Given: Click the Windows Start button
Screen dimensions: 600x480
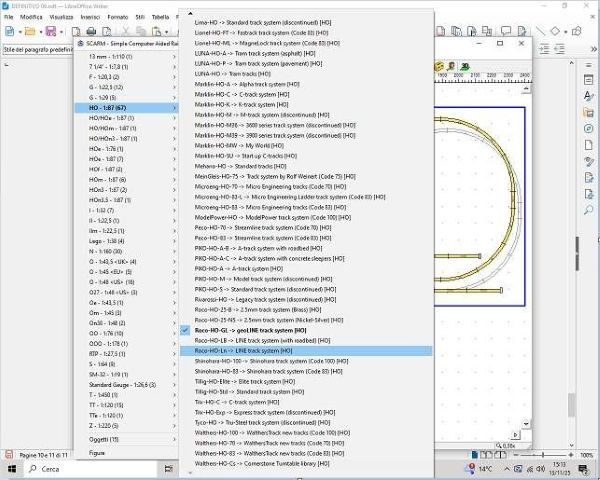Looking at the screenshot, I should point(11,468).
